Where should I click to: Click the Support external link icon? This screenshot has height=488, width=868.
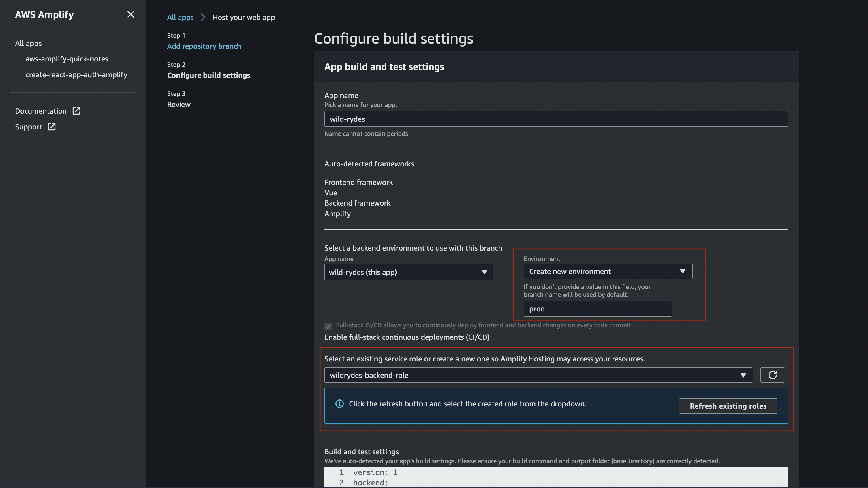(x=52, y=127)
